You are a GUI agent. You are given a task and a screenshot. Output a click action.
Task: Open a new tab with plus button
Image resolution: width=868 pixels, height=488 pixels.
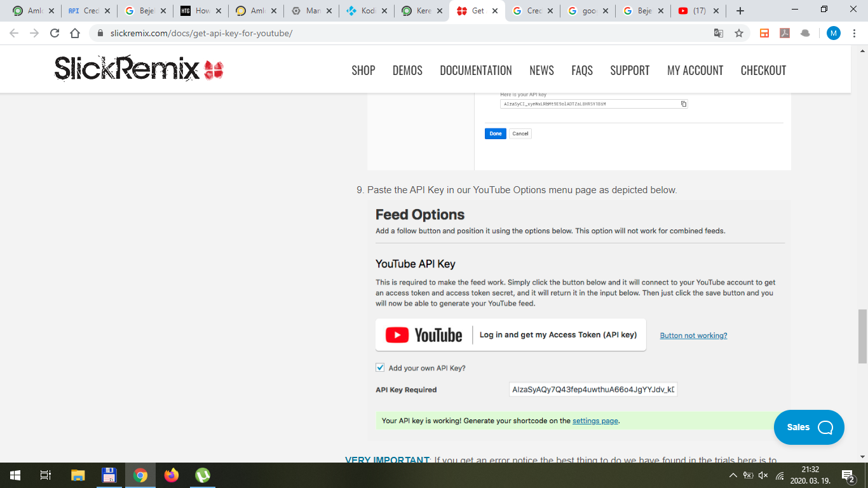pyautogui.click(x=740, y=11)
